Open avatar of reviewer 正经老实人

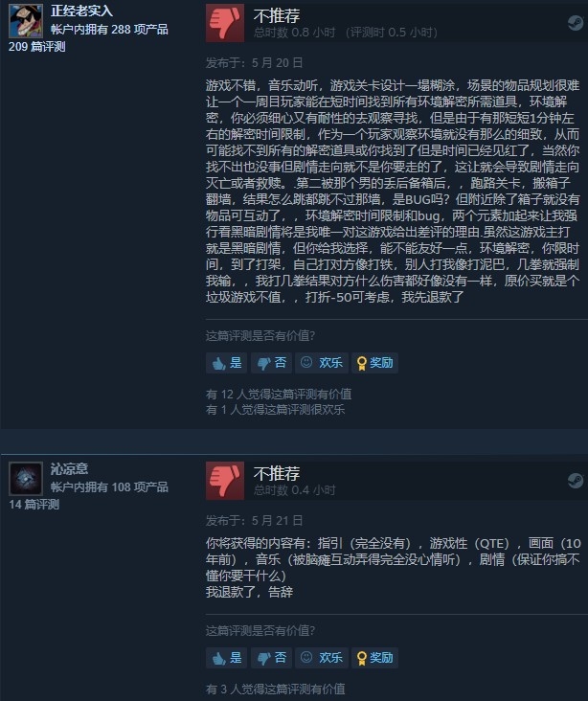pos(26,21)
